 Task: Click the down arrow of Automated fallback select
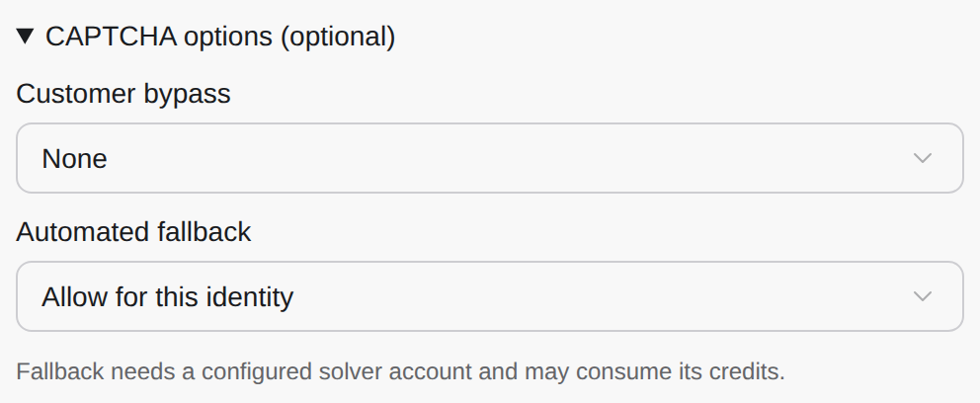click(x=923, y=296)
